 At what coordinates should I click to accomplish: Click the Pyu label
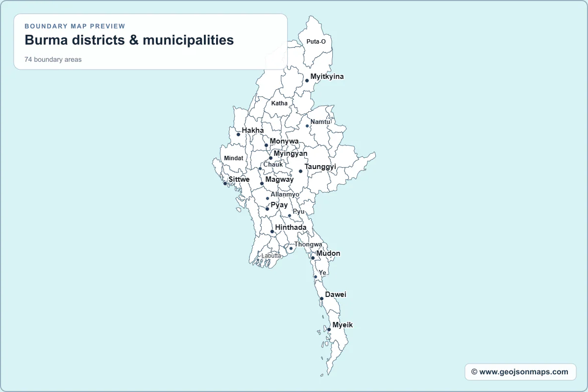[x=298, y=212]
